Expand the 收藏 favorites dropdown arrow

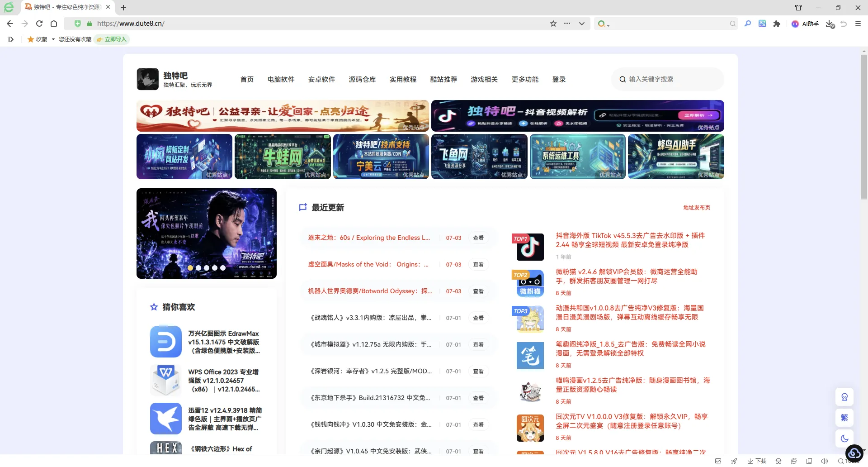point(53,39)
